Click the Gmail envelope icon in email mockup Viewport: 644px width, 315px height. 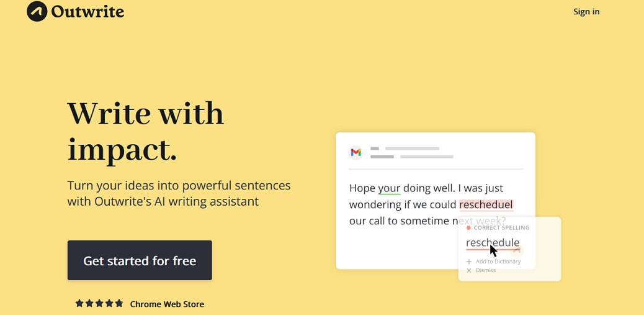pos(356,153)
